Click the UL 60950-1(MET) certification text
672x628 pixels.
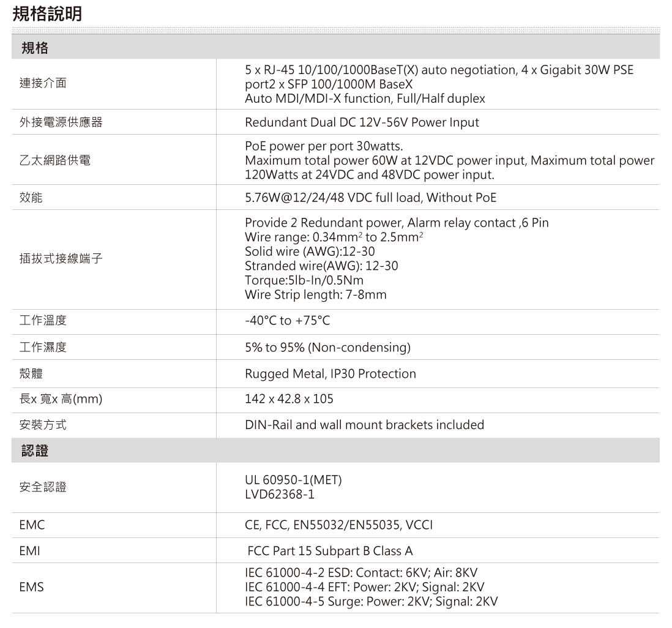(x=293, y=480)
